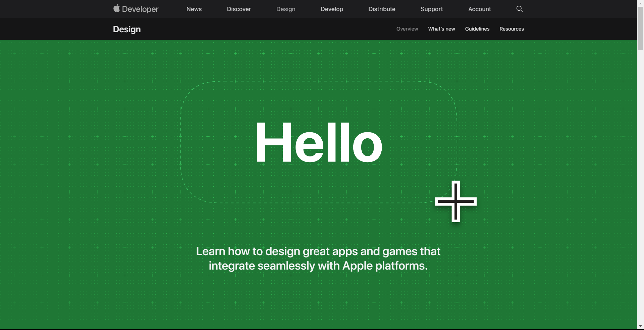644x330 pixels.
Task: Open the Support page
Action: point(432,9)
